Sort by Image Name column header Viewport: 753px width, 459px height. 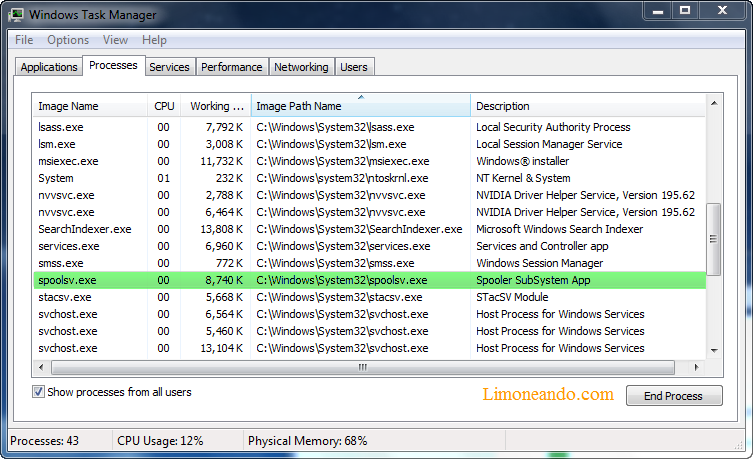click(x=90, y=106)
